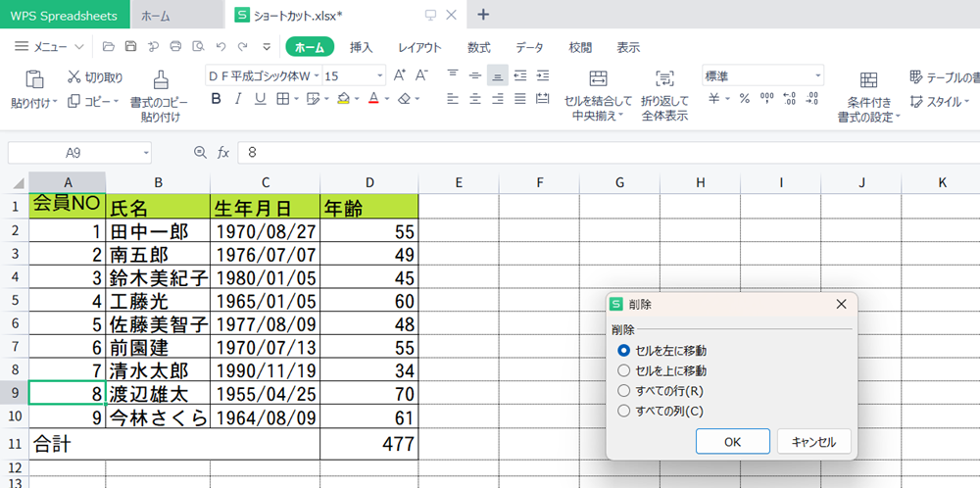Expand the quick access toolbar customize arrow
Image resolution: width=980 pixels, height=488 pixels.
[267, 46]
